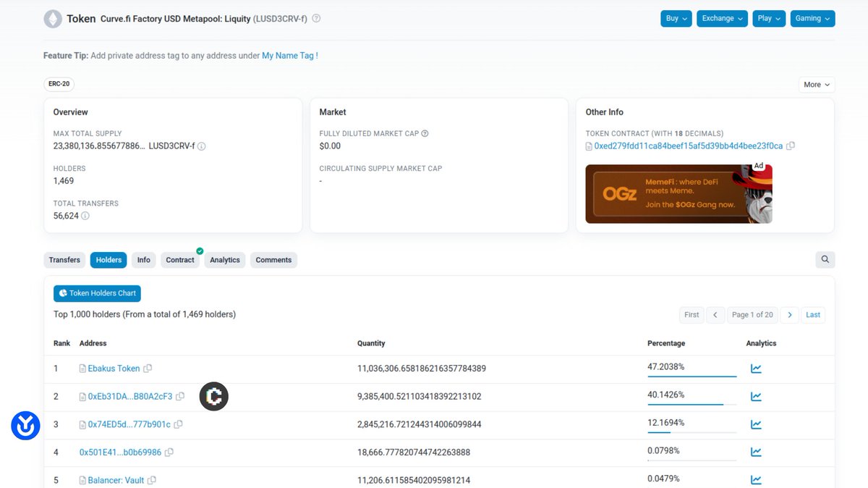Open analytics chart for rank 3 holder
Image resolution: width=868 pixels, height=488 pixels.
756,424
